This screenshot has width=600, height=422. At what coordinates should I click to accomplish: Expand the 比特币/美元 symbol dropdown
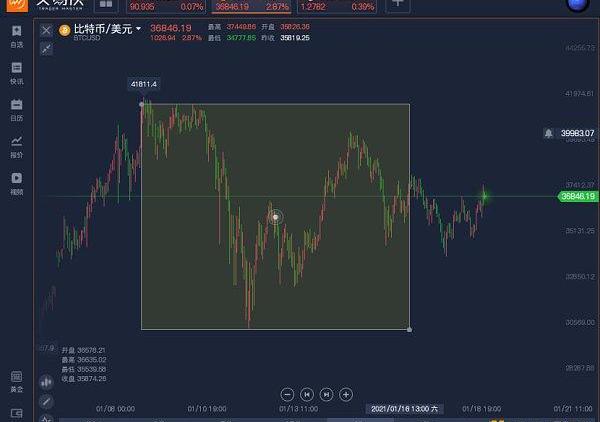click(139, 30)
